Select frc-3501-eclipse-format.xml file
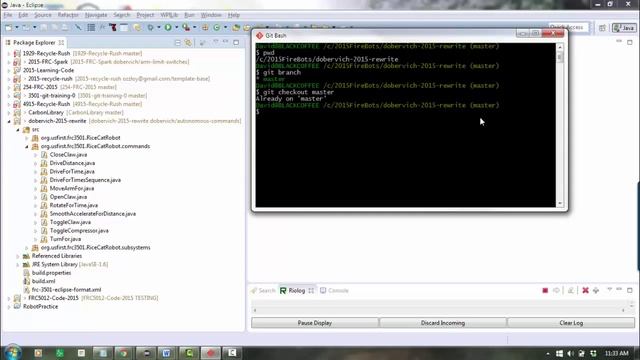This screenshot has height=360, width=640. pyautogui.click(x=67, y=290)
